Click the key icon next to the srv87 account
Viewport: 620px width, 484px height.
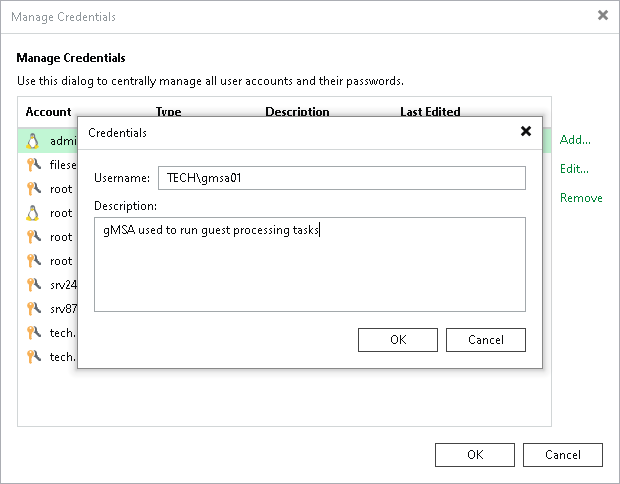pos(33,309)
